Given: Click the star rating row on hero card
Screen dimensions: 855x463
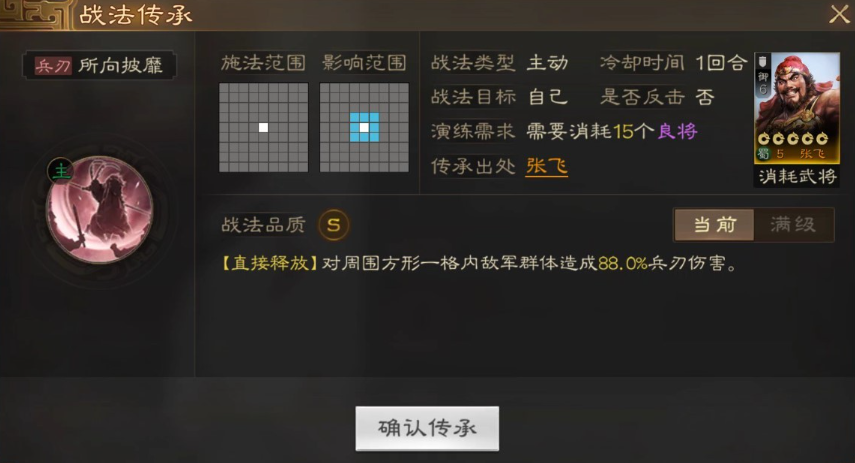Looking at the screenshot, I should pyautogui.click(x=793, y=139).
